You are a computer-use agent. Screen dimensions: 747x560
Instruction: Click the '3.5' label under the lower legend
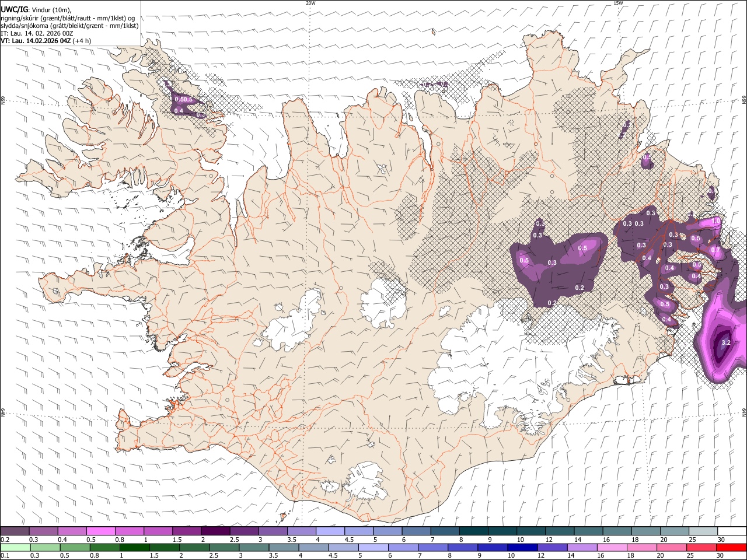(x=274, y=555)
